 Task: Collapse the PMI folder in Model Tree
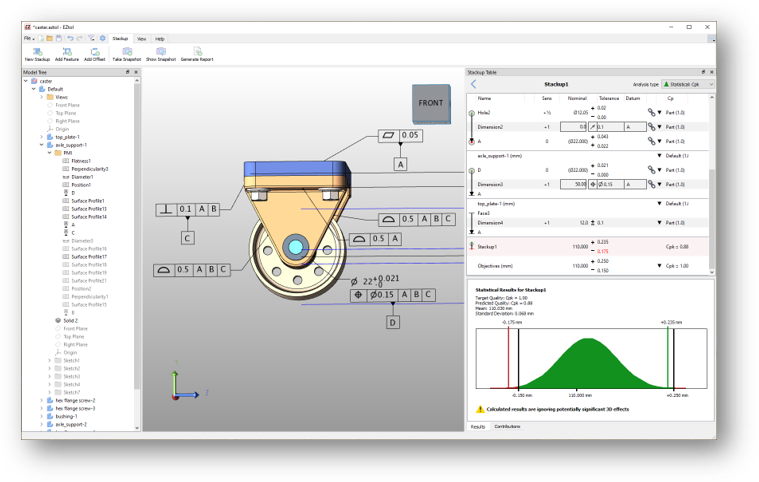click(x=49, y=153)
